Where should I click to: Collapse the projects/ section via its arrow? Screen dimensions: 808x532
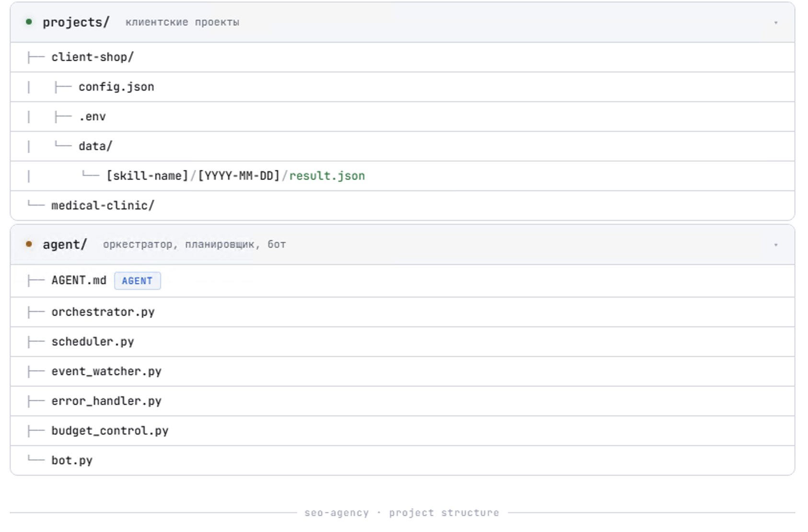pyautogui.click(x=775, y=23)
